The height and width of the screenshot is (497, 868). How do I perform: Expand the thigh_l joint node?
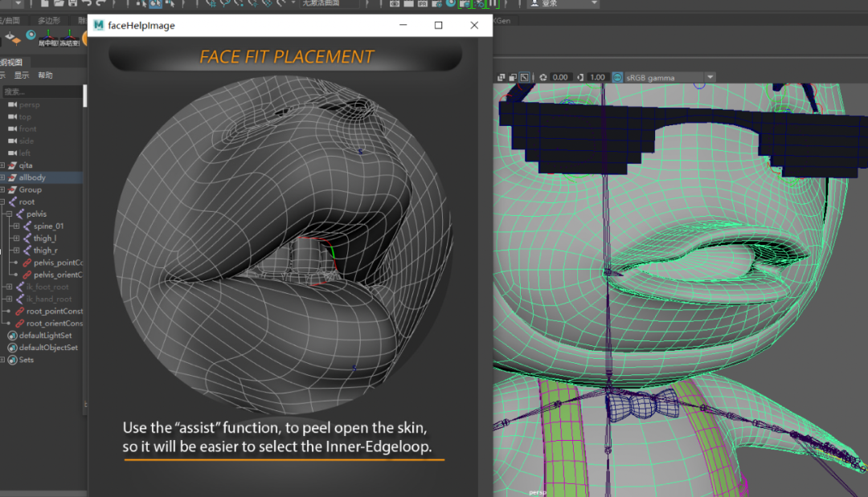[16, 238]
